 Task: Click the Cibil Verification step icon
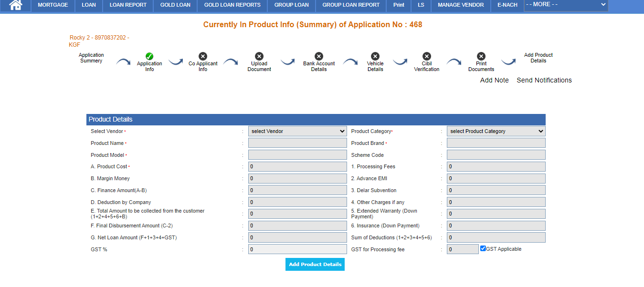coord(427,56)
